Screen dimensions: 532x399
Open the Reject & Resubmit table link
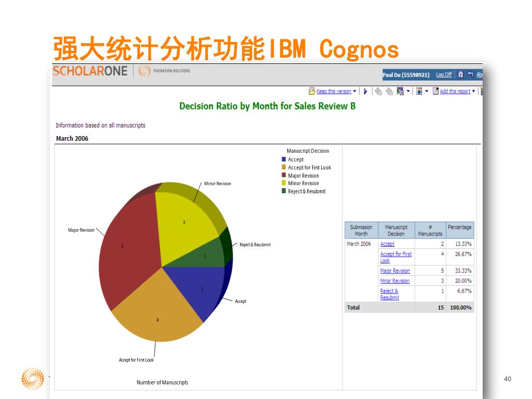(x=390, y=294)
